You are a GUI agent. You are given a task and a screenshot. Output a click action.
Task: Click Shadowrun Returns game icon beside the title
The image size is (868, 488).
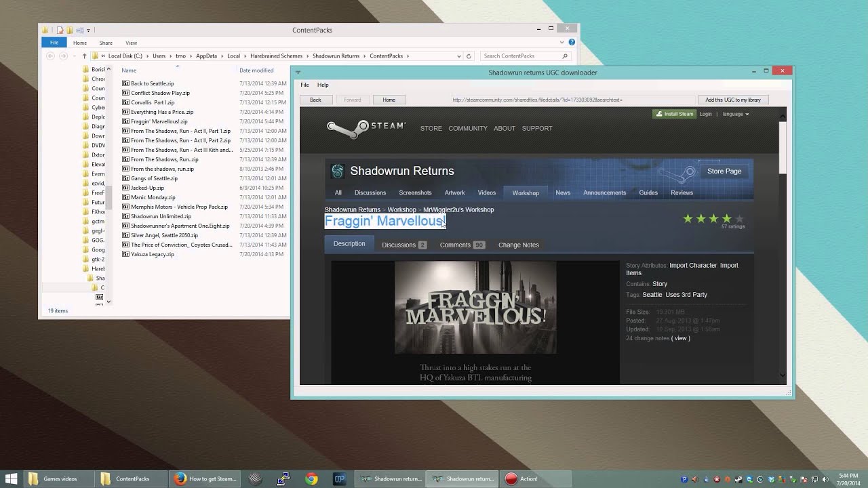337,171
